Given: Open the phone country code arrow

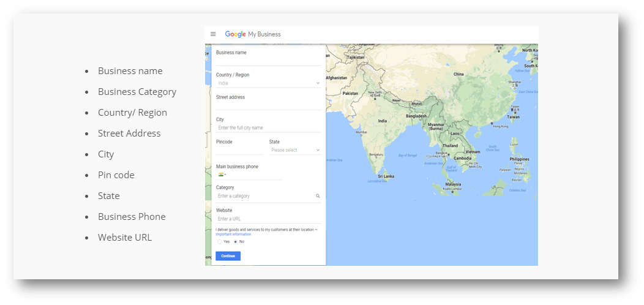Looking at the screenshot, I should 225,175.
